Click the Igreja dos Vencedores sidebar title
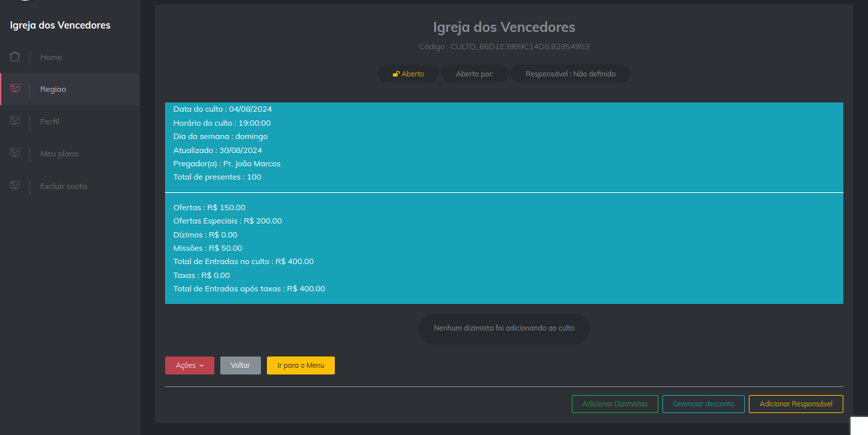The width and height of the screenshot is (868, 435). [x=60, y=25]
